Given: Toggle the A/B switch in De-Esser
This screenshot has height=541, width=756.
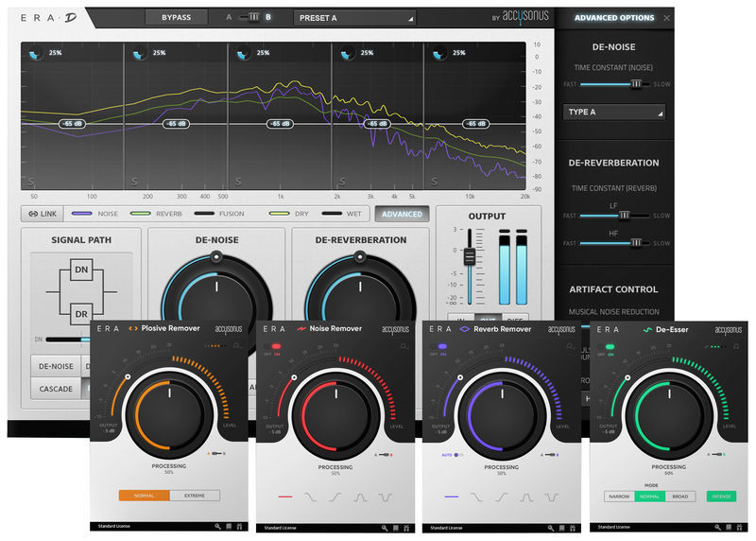Looking at the screenshot, I should coord(716,454).
